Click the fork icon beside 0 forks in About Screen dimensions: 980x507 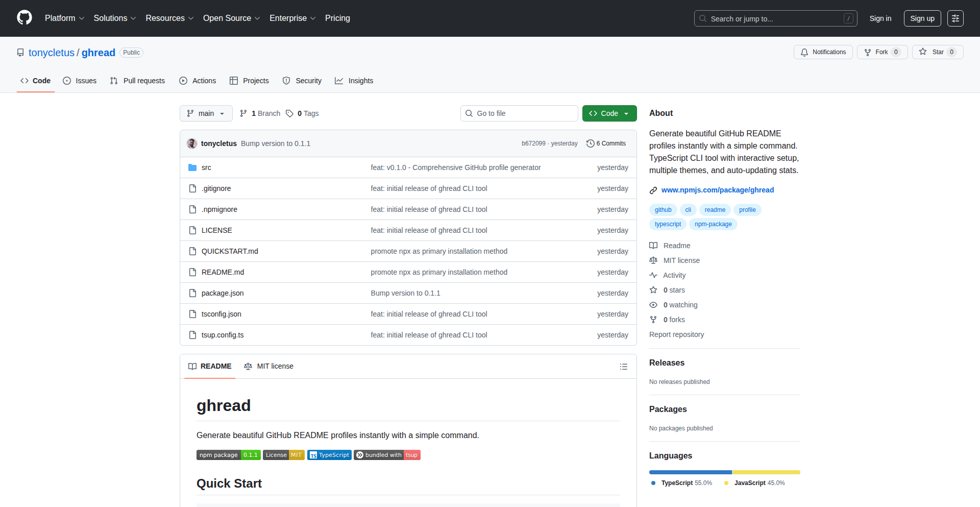(x=653, y=320)
